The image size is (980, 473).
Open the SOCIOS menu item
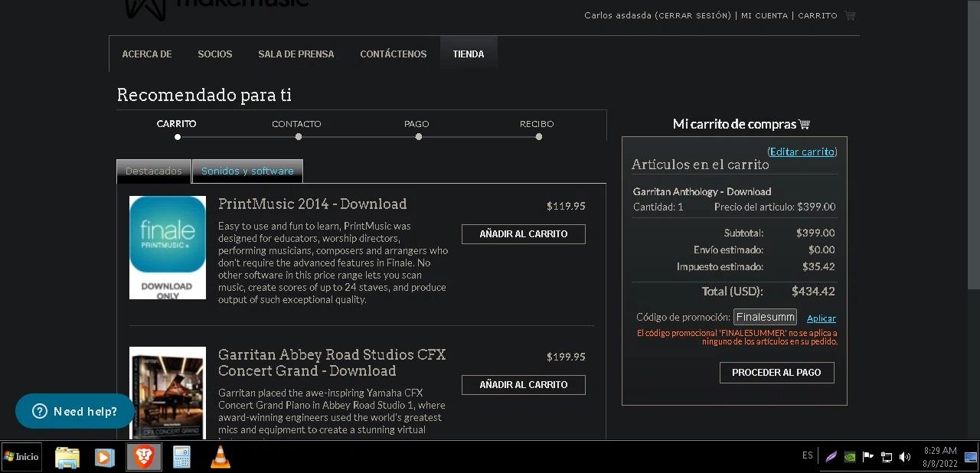[215, 54]
